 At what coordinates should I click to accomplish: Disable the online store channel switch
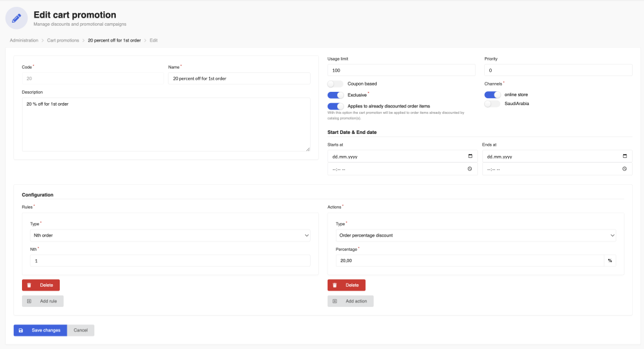click(x=492, y=94)
